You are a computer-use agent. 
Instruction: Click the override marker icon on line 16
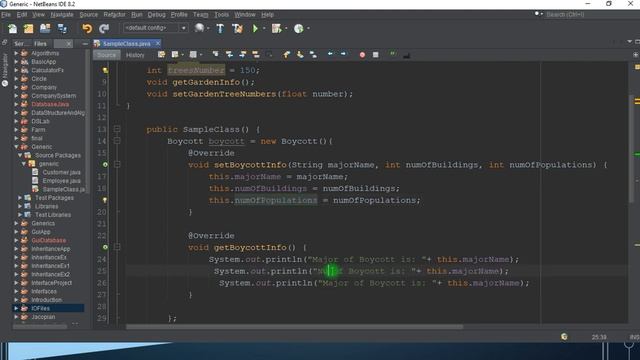(105, 164)
